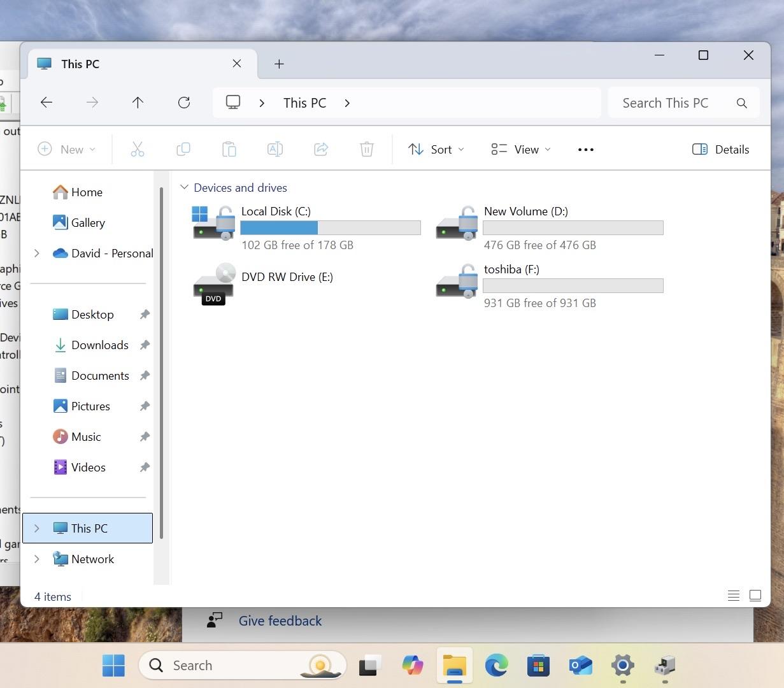
Task: Click chevron before This PC in address bar
Action: click(x=262, y=103)
